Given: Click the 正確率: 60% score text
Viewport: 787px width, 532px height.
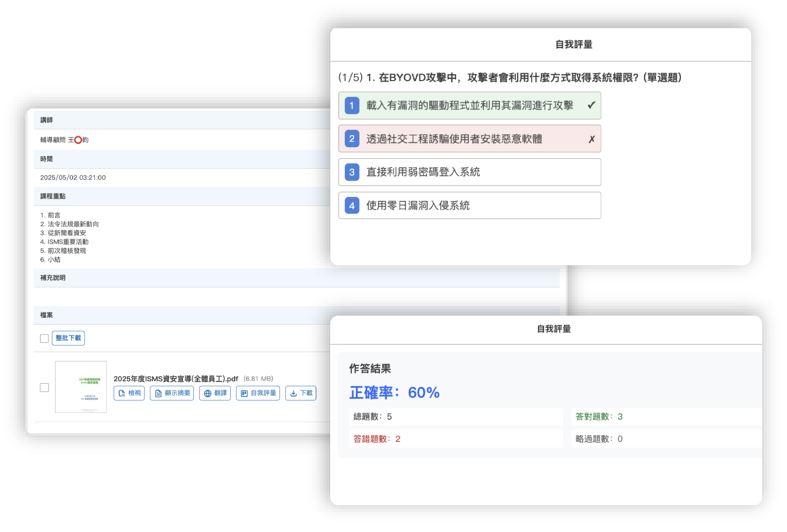Looking at the screenshot, I should coord(394,393).
